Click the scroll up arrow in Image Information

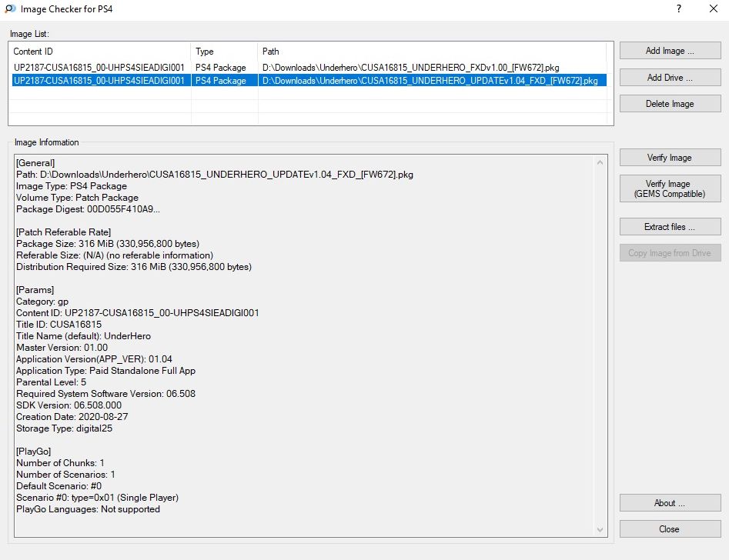click(601, 162)
